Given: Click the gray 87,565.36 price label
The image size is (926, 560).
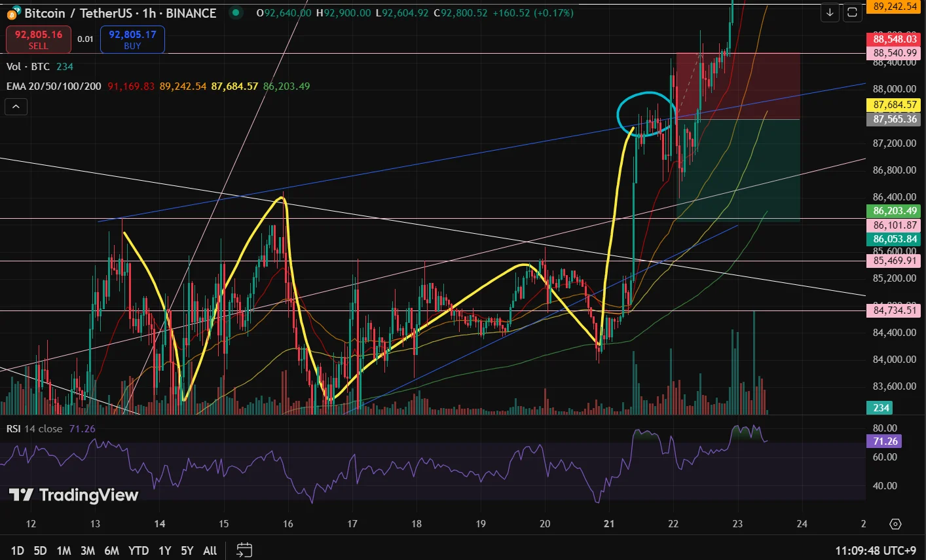Looking at the screenshot, I should tap(895, 119).
